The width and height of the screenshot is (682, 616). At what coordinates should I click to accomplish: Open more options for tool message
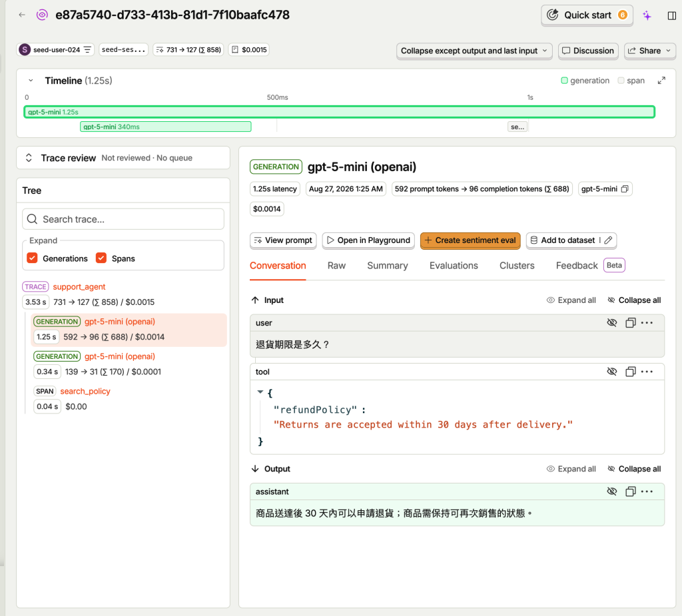(x=647, y=372)
